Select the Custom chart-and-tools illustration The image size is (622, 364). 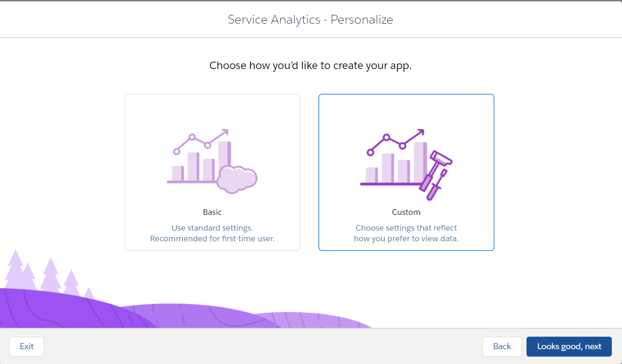406,164
